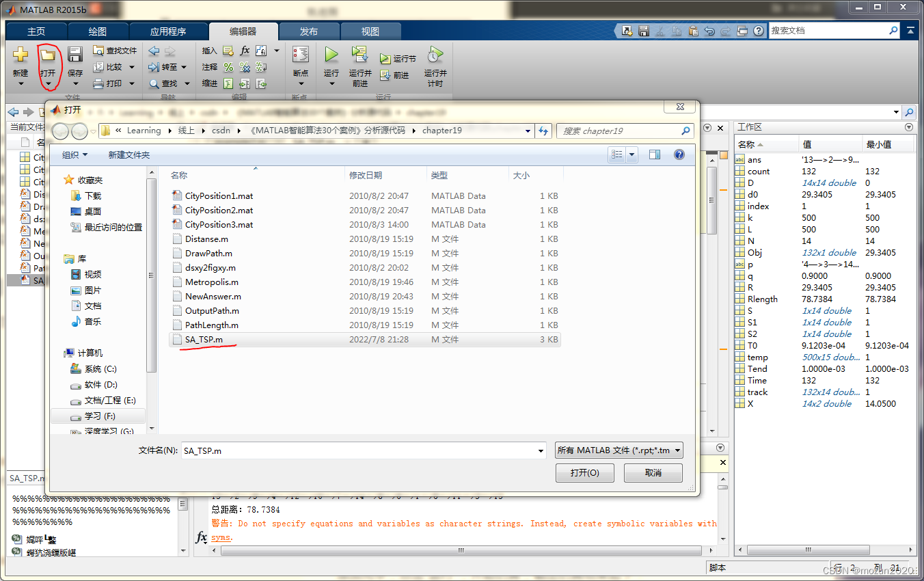Click the 打开(O) button in dialog

[x=585, y=473]
